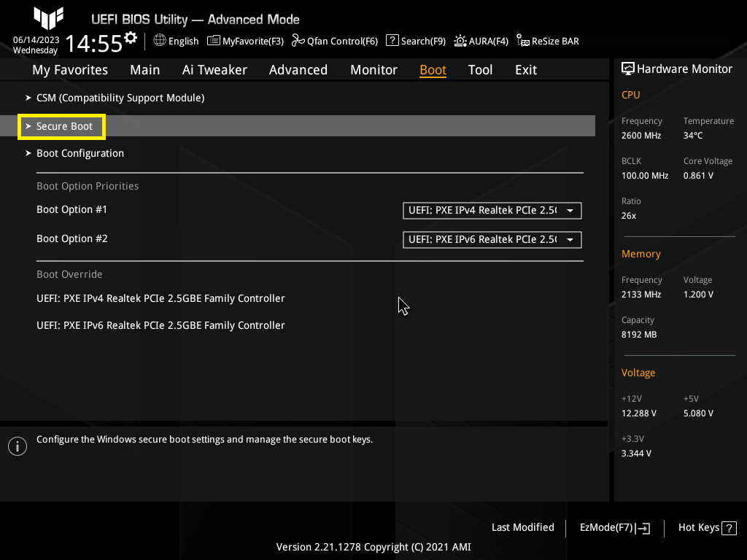Click the date 06/14/2023
747x560 pixels.
point(36,39)
